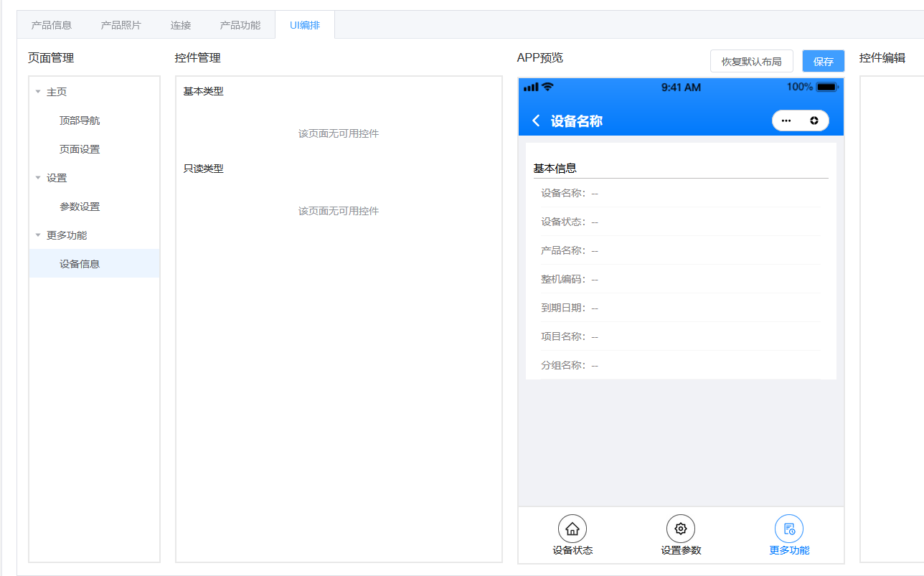Open the 连接 tab
924x576 pixels.
click(181, 25)
